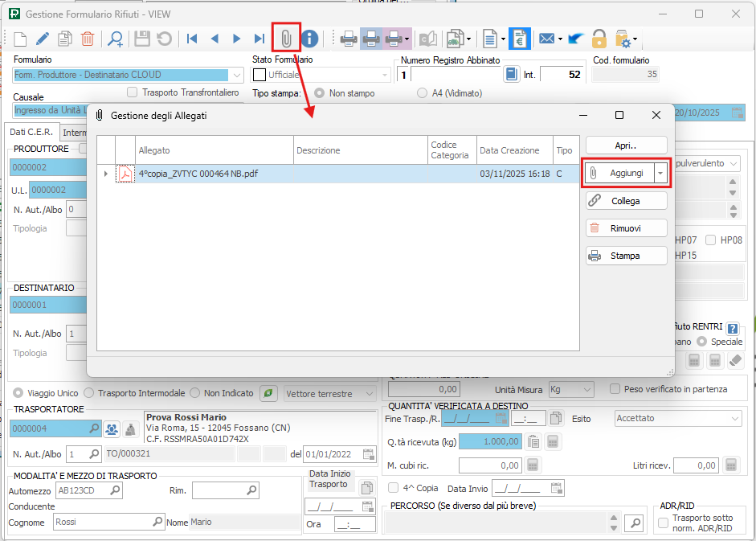Viewport: 756px width, 541px height.
Task: Click the new blank document icon
Action: tap(20, 38)
